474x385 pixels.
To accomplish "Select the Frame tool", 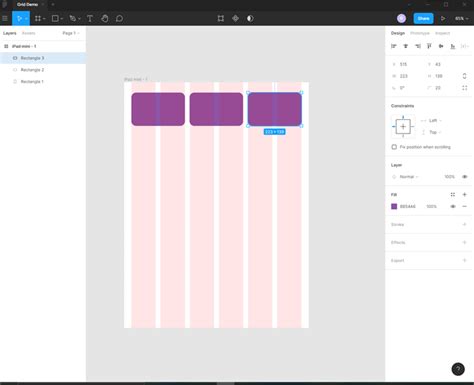I will point(38,19).
